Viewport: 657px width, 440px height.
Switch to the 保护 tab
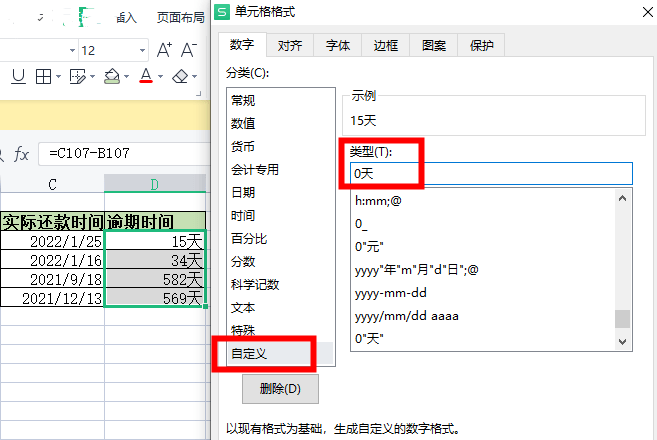pos(481,45)
